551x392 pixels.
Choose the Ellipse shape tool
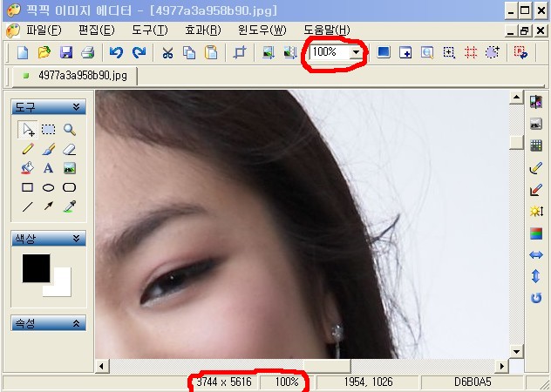[49, 187]
